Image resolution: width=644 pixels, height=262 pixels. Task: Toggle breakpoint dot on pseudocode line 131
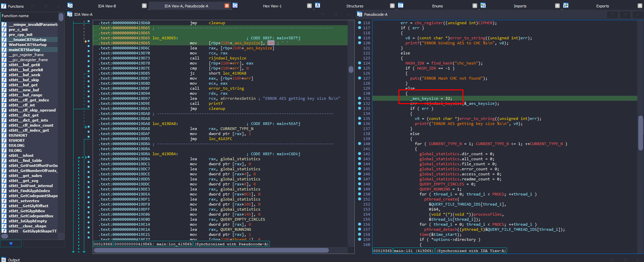pos(359,98)
